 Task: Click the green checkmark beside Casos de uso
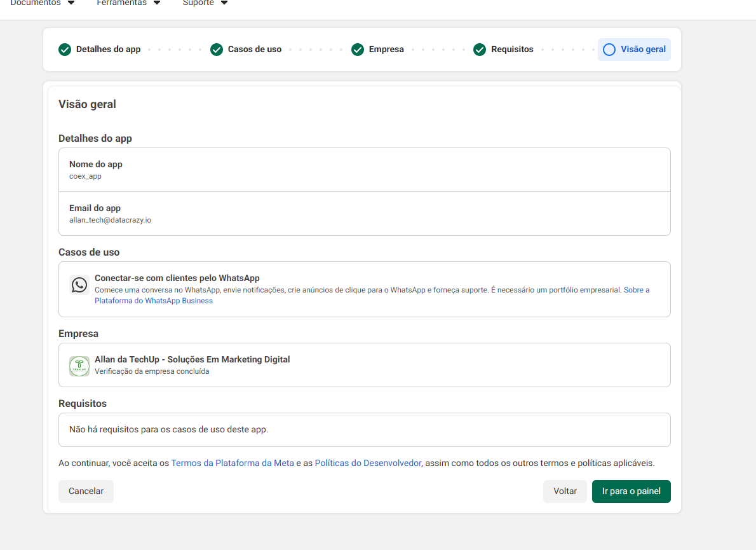pos(217,50)
